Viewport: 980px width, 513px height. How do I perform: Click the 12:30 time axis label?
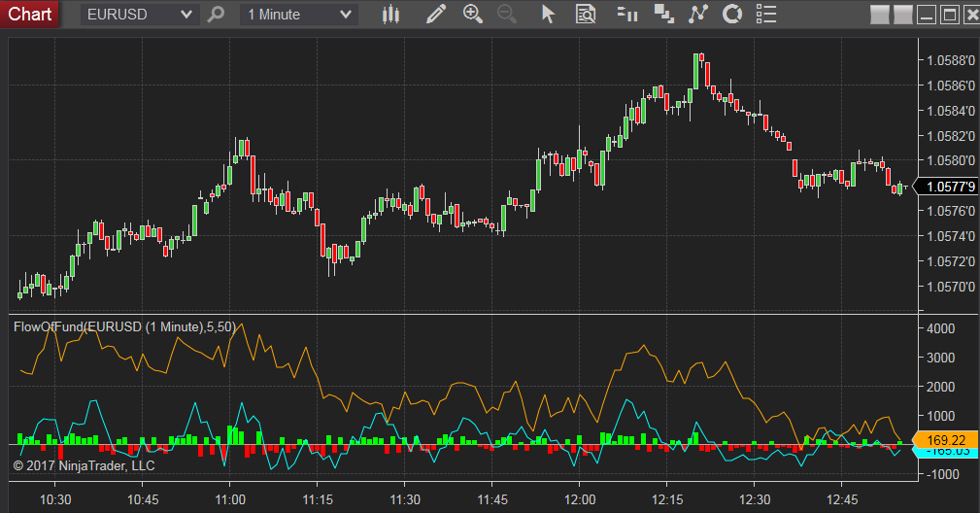click(755, 499)
